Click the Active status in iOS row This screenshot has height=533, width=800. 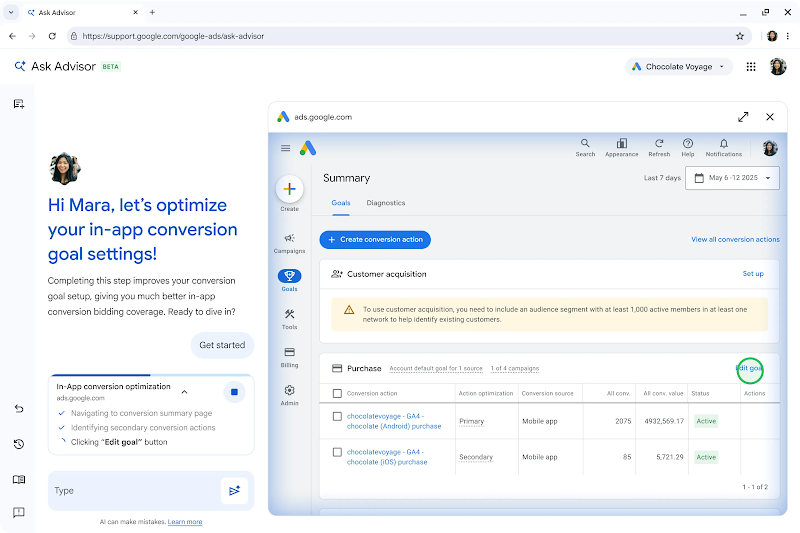pyautogui.click(x=706, y=457)
